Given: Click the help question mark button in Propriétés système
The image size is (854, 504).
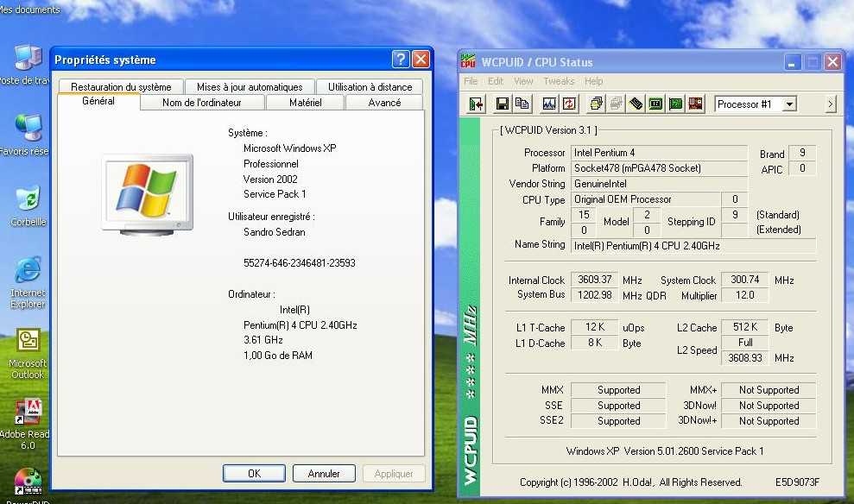Looking at the screenshot, I should coord(401,60).
